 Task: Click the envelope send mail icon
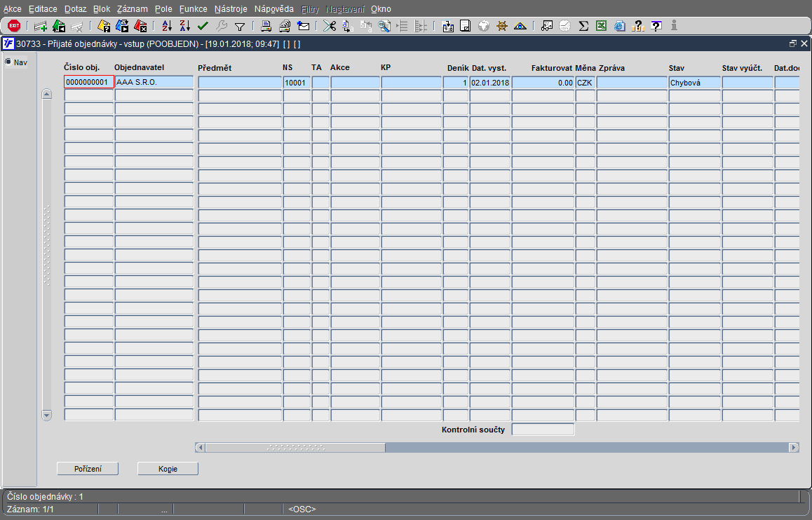click(304, 26)
